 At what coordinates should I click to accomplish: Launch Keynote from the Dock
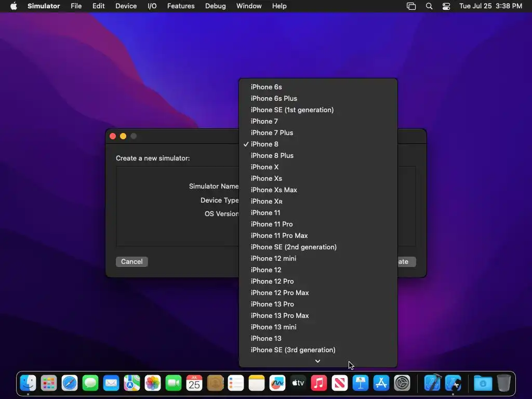(x=361, y=383)
